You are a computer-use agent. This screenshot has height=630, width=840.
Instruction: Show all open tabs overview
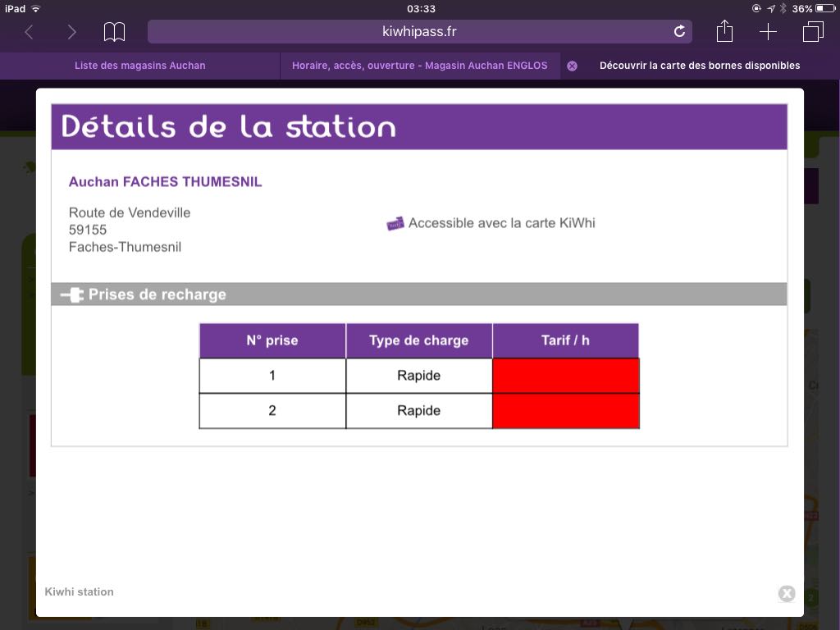[813, 31]
